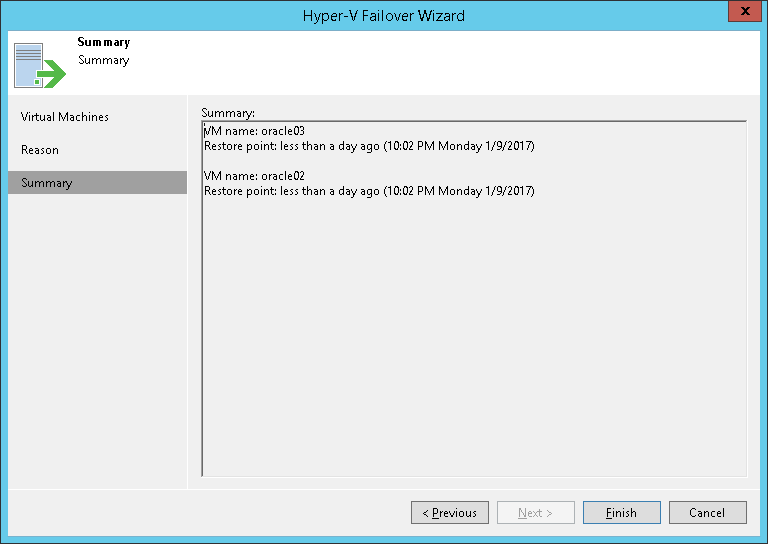This screenshot has width=768, height=544.
Task: Open the Reason step in sidebar
Action: point(40,150)
